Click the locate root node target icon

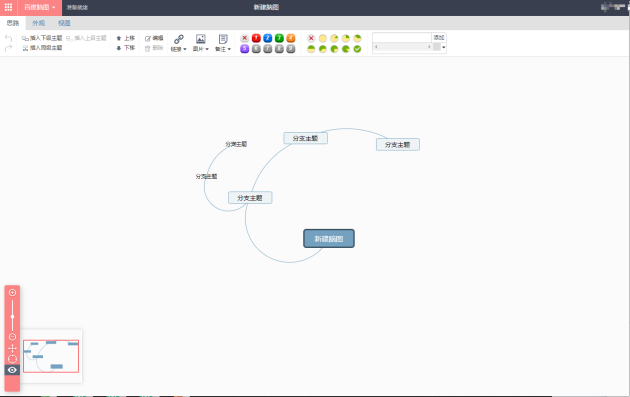tap(12, 359)
